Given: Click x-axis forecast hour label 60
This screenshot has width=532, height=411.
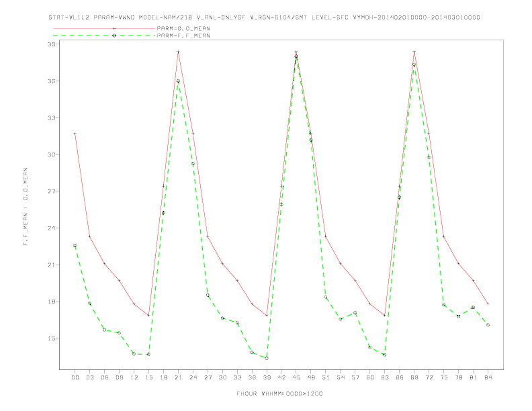Looking at the screenshot, I should 370,377.
